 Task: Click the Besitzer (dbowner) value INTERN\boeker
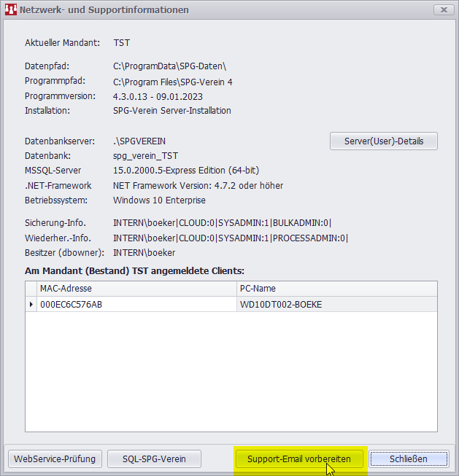tap(144, 252)
